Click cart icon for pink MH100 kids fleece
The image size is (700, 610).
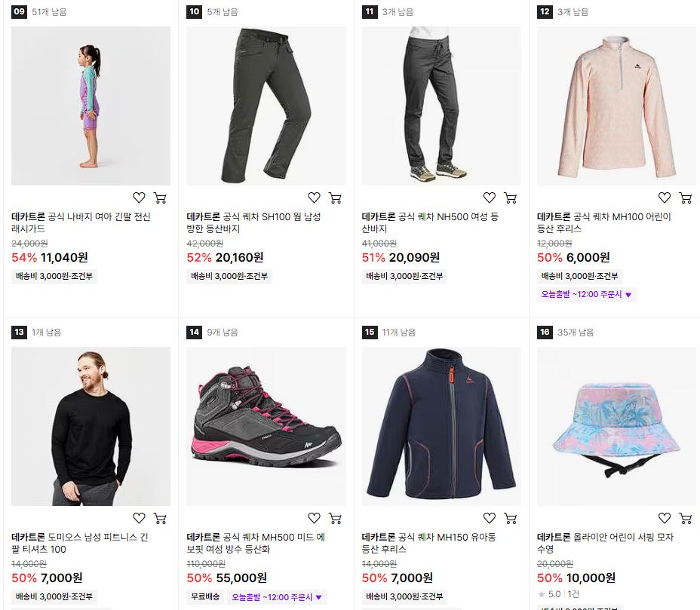[685, 198]
